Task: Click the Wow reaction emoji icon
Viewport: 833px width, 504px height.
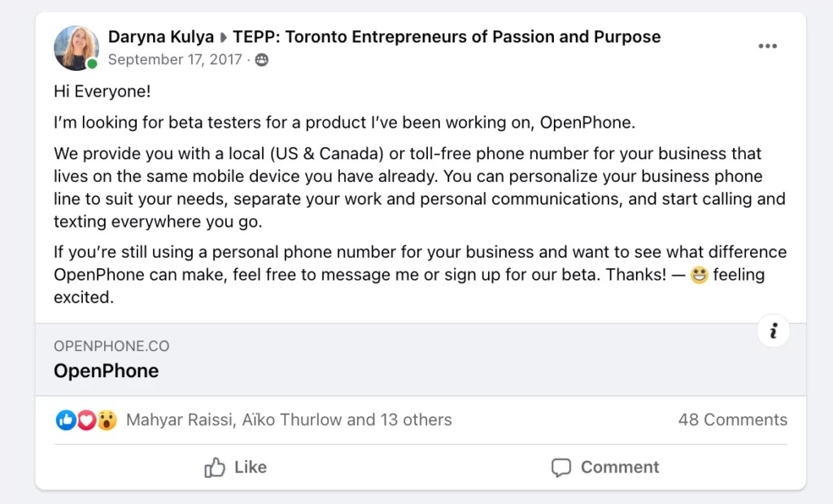Action: (x=107, y=420)
